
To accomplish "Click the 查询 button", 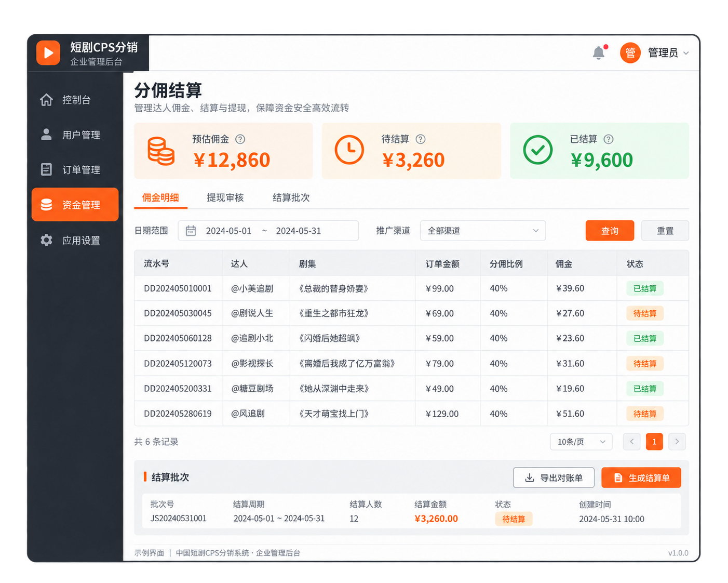I will pyautogui.click(x=610, y=231).
